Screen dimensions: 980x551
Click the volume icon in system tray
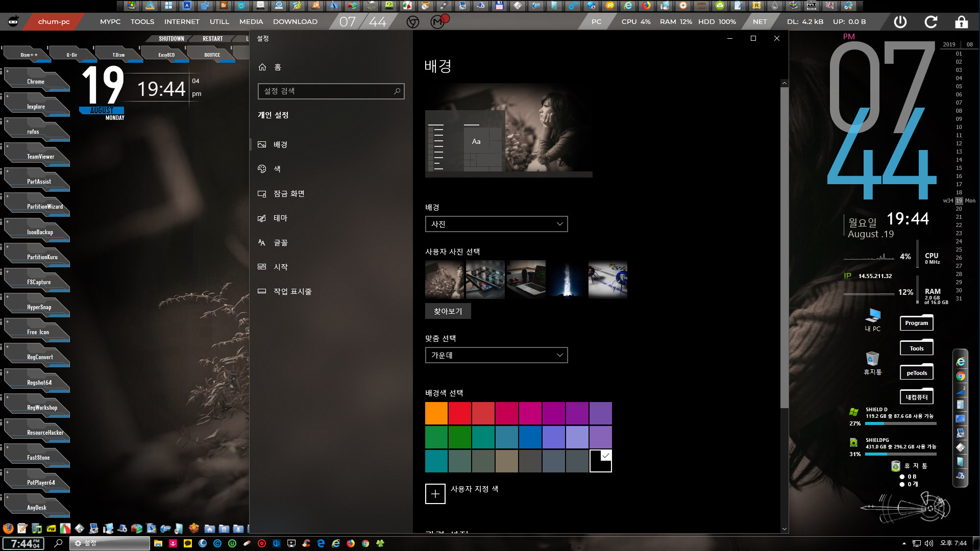pyautogui.click(x=929, y=543)
